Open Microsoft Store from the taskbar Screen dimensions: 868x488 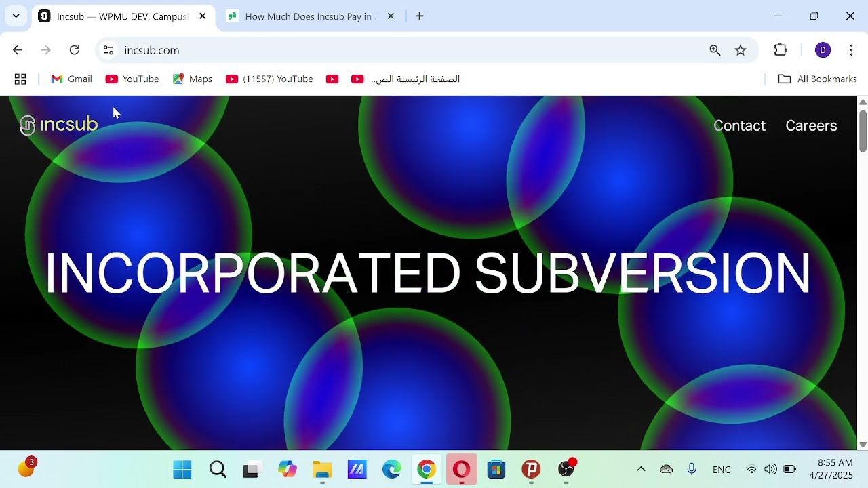(496, 469)
